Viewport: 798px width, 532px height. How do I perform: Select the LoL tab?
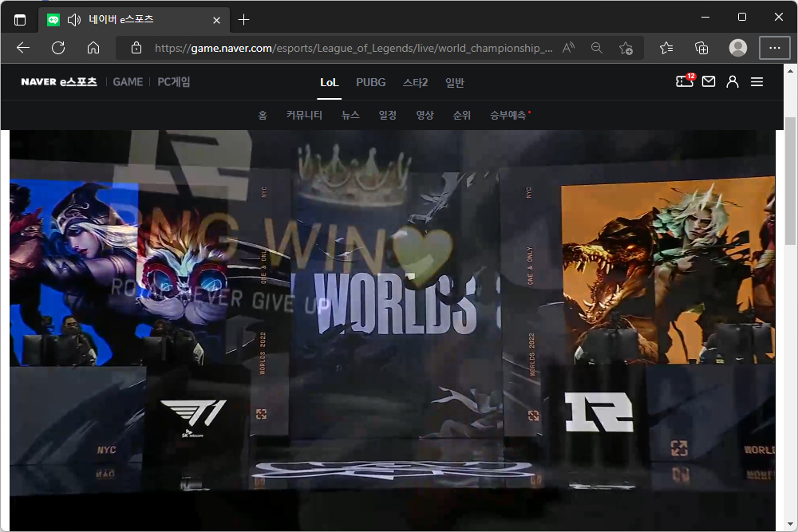pyautogui.click(x=330, y=82)
